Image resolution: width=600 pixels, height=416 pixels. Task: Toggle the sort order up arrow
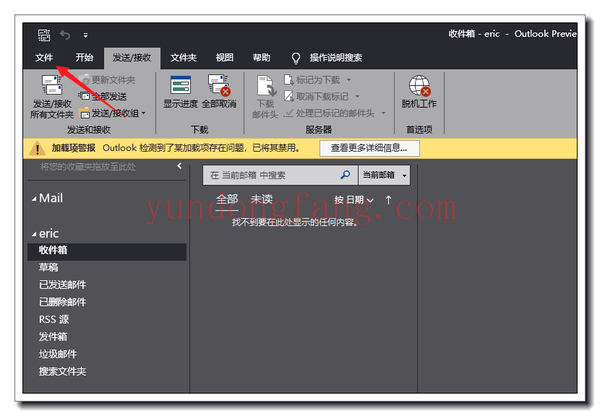click(388, 200)
